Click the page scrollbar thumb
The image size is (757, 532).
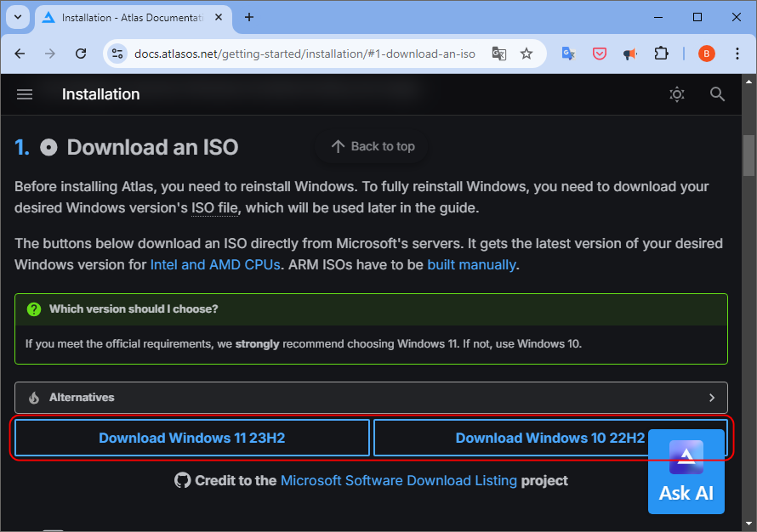coord(748,156)
